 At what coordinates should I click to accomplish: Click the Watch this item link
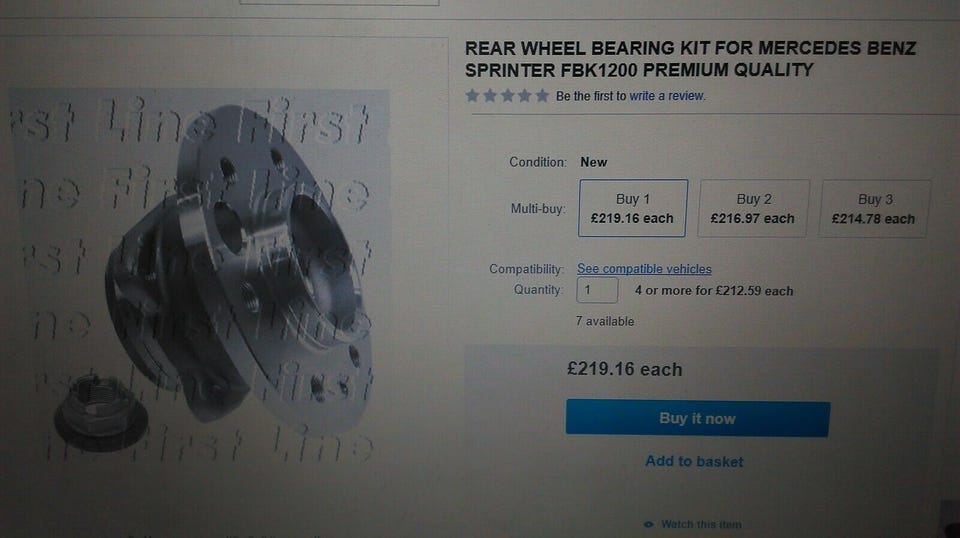tap(701, 525)
